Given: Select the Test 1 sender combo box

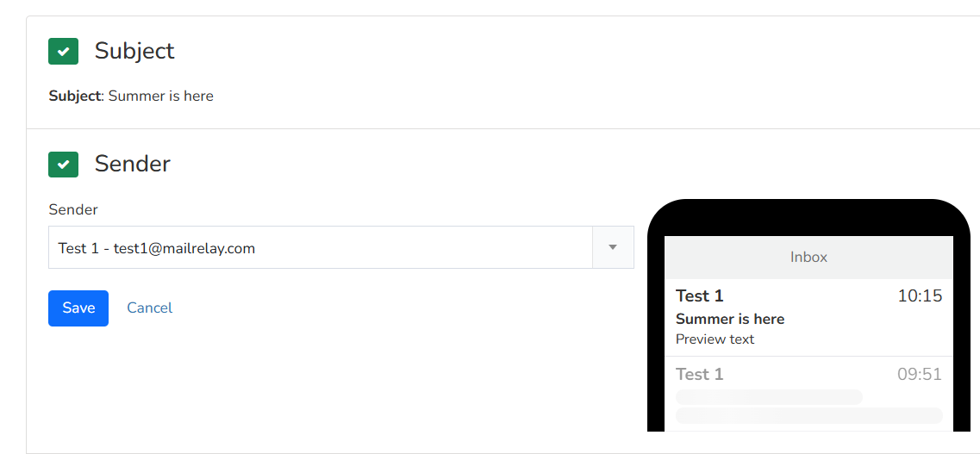Looking at the screenshot, I should (340, 247).
